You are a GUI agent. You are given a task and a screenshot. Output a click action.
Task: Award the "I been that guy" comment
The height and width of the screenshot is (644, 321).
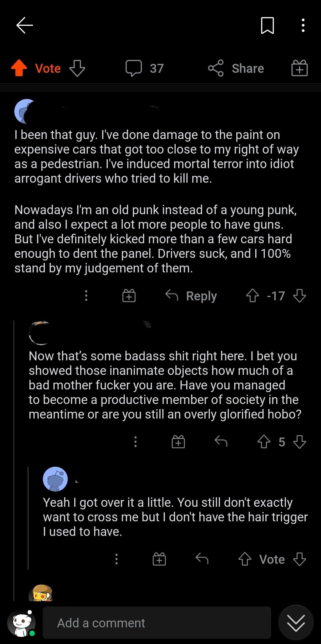click(129, 296)
